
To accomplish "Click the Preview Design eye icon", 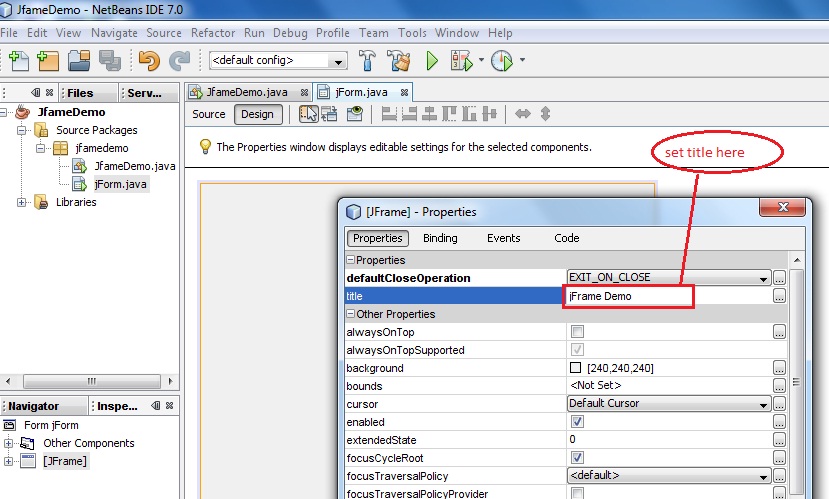I will 355,114.
